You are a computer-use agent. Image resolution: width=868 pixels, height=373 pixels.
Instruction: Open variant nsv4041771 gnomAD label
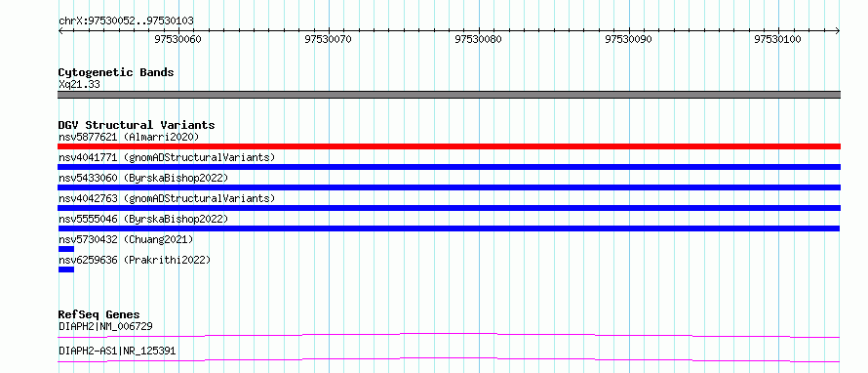click(167, 157)
